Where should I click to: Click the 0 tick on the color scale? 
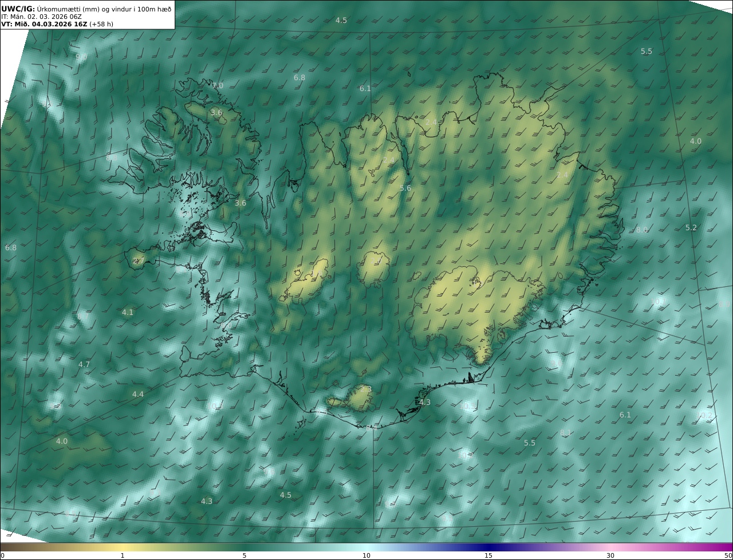[x=2, y=555]
